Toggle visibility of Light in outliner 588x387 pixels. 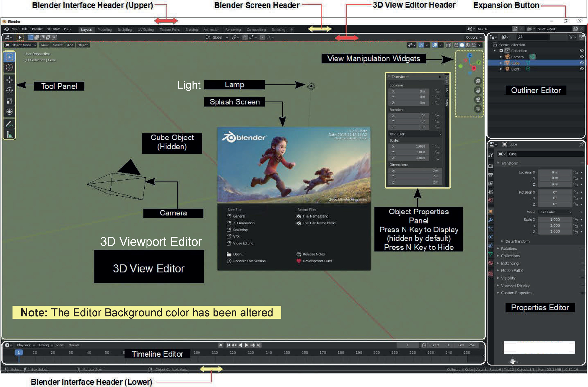(581, 69)
